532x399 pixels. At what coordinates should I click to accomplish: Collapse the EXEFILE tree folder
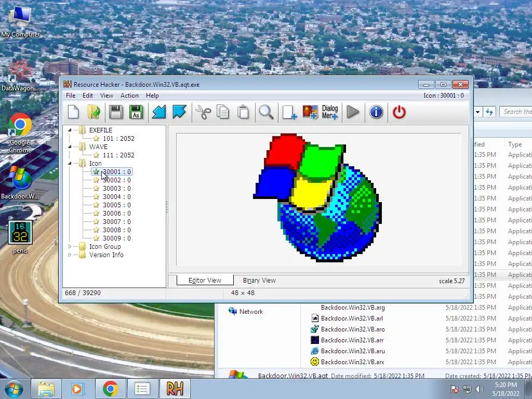[x=70, y=130]
